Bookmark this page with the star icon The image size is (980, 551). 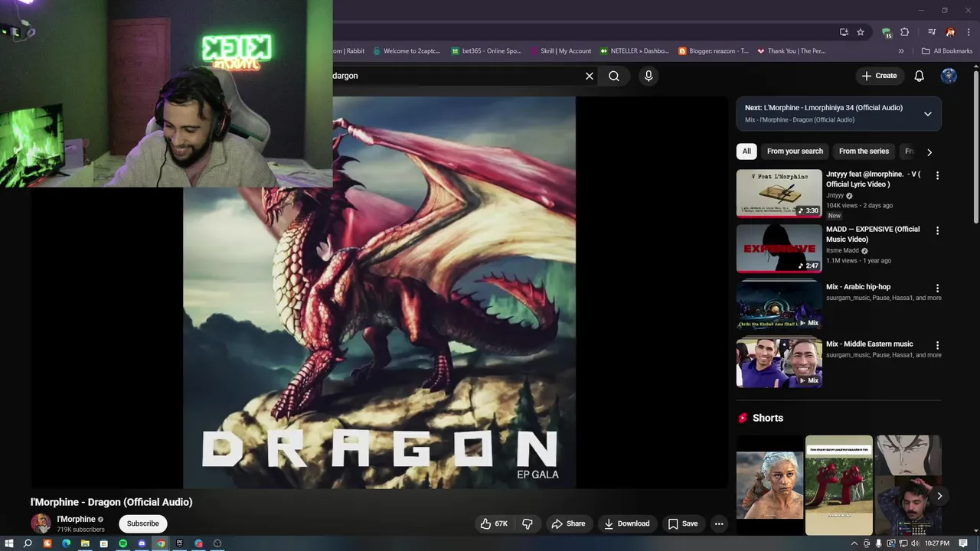pos(861,32)
